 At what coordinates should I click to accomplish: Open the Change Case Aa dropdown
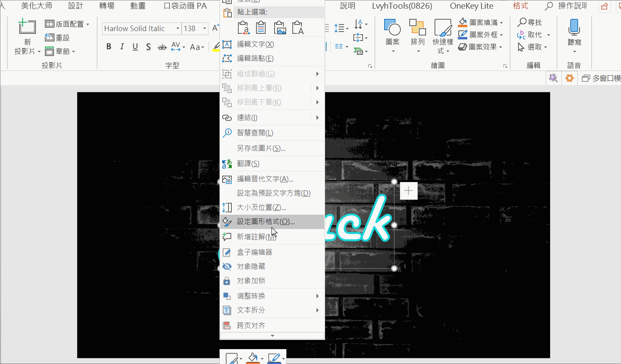tap(197, 47)
